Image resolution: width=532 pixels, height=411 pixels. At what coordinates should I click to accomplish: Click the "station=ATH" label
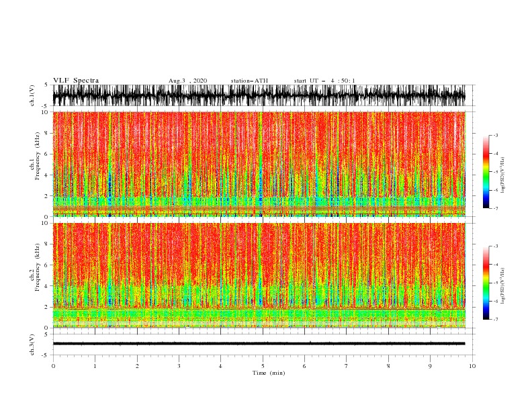[x=249, y=81]
